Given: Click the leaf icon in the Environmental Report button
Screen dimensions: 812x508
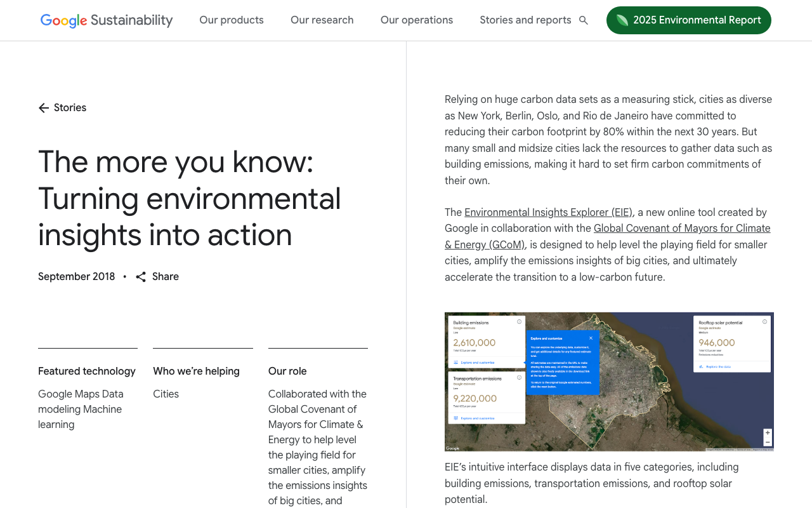Looking at the screenshot, I should (x=622, y=20).
